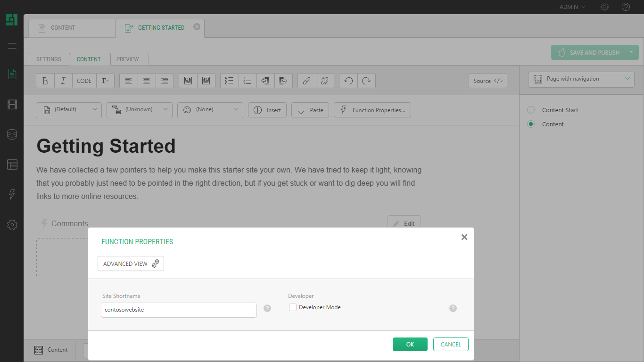This screenshot has height=362, width=644.
Task: Enable the Developer Mode checkbox
Action: click(x=293, y=307)
